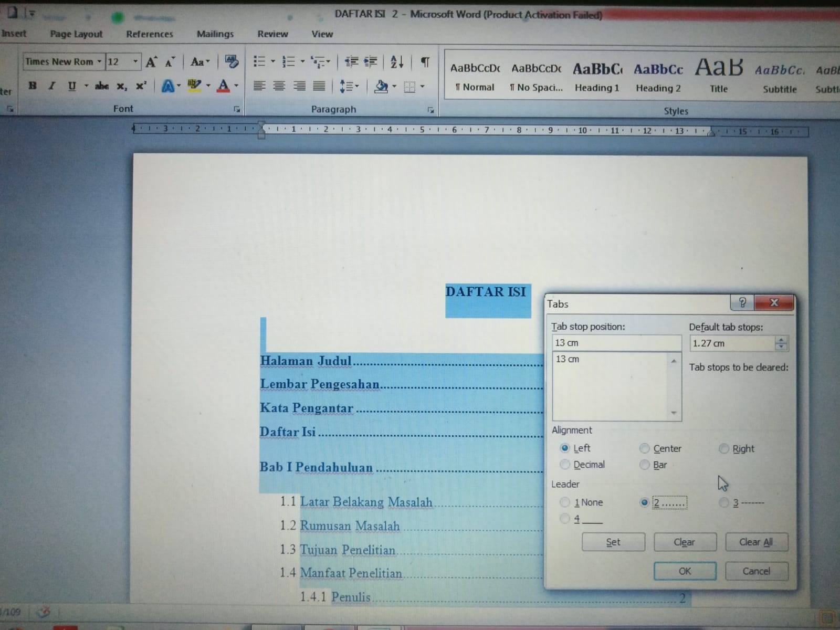840x630 pixels.
Task: Open the bullets list icon
Action: (259, 62)
